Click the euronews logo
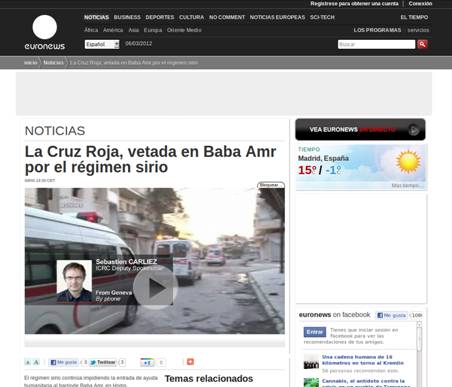The width and height of the screenshot is (452, 387). pos(45,32)
